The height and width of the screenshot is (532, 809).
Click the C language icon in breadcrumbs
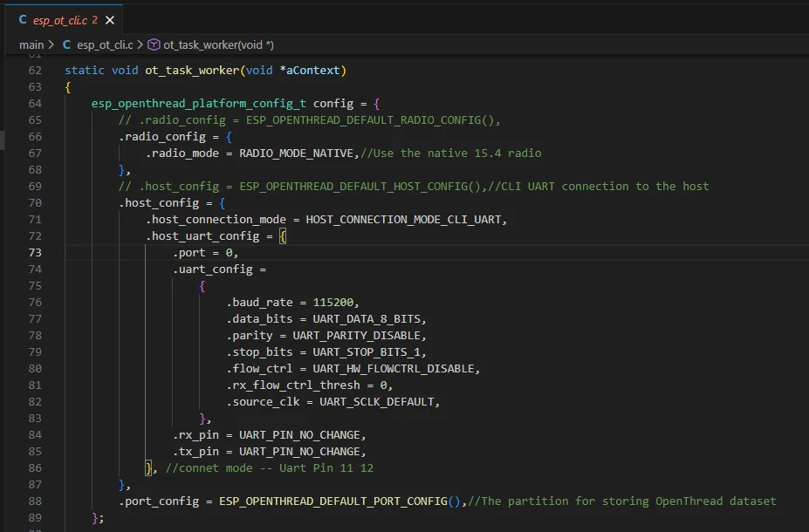[67, 44]
